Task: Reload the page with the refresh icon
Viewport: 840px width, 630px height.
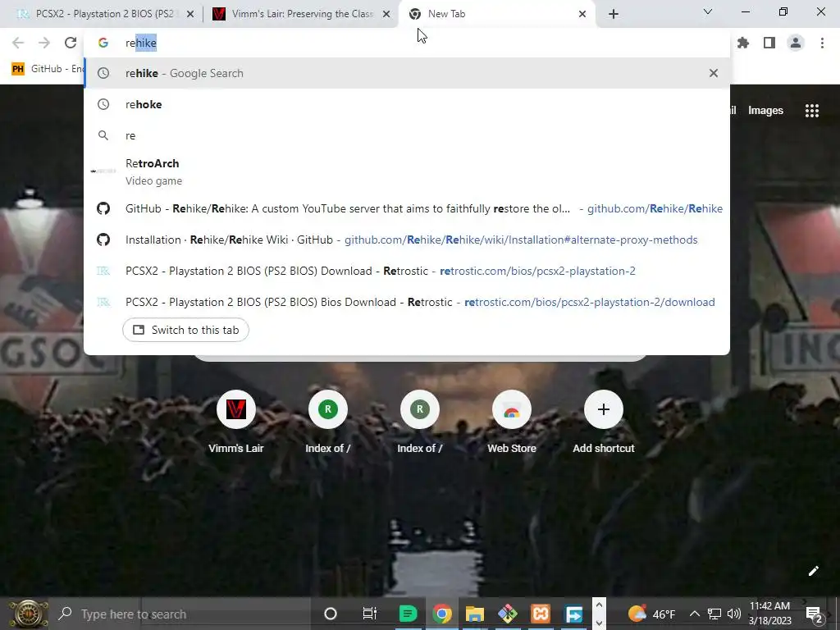Action: click(x=71, y=43)
